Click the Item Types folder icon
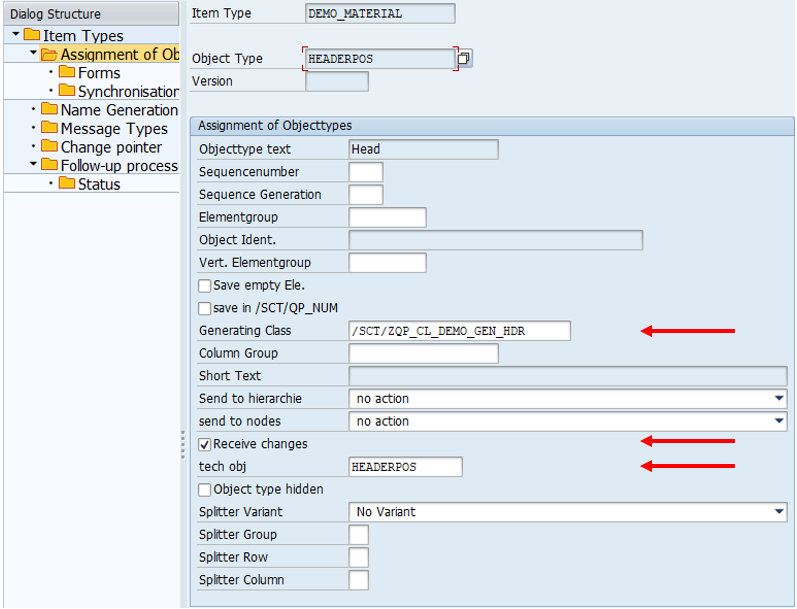 coord(32,36)
